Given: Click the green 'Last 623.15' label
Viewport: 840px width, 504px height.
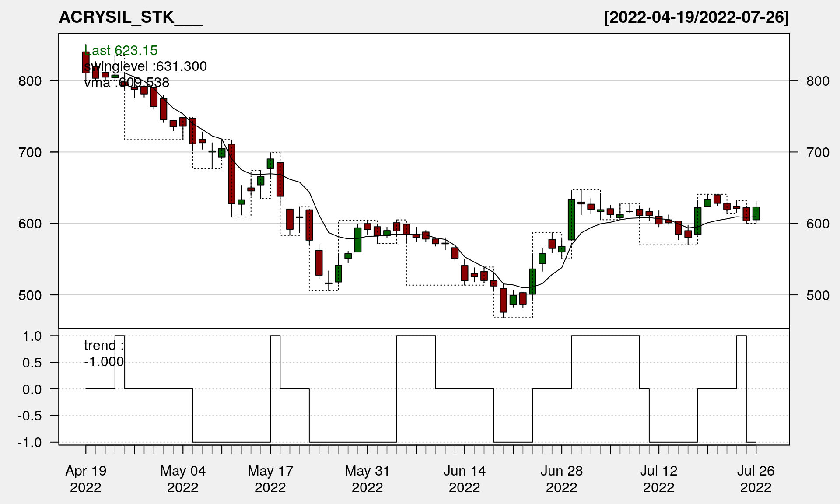Looking at the screenshot, I should (121, 50).
